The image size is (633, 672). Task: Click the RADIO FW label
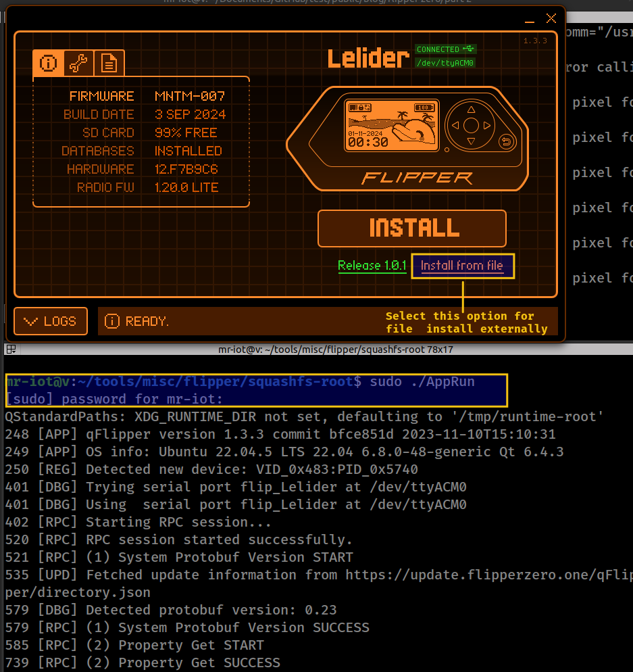[x=105, y=188]
